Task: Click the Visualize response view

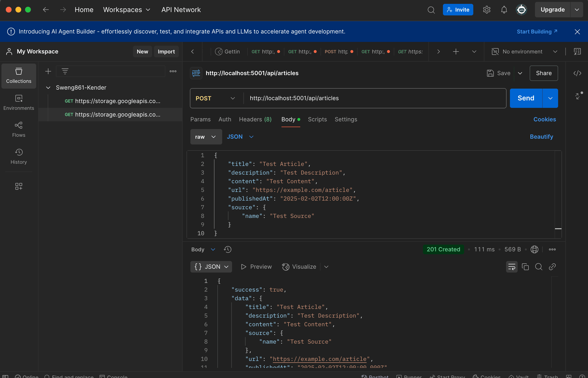Action: [299, 267]
